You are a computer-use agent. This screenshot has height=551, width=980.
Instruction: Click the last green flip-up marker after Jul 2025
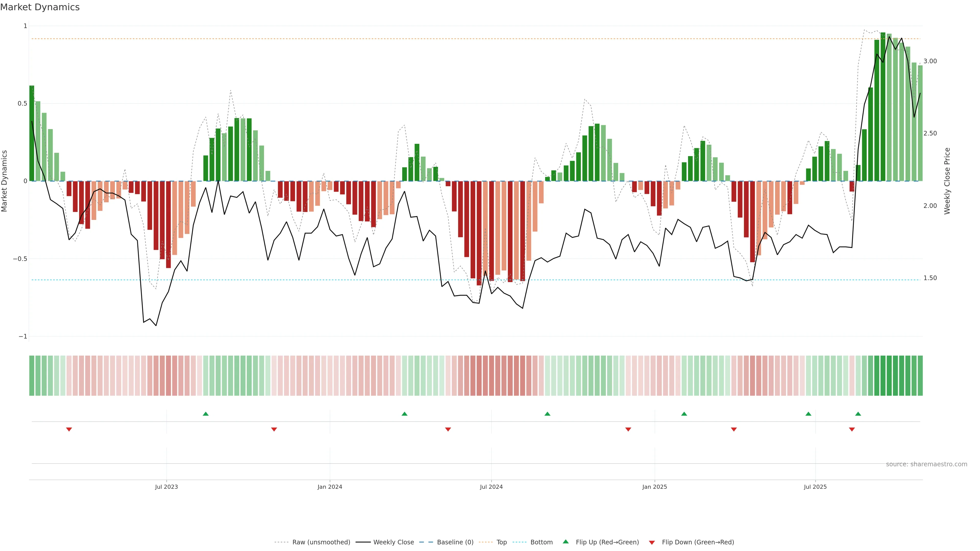point(858,414)
